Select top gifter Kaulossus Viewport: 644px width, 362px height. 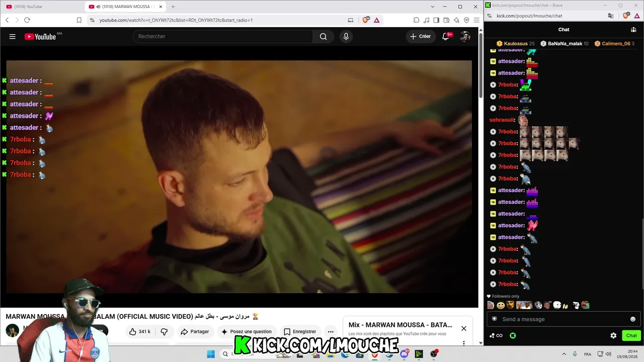coord(516,44)
